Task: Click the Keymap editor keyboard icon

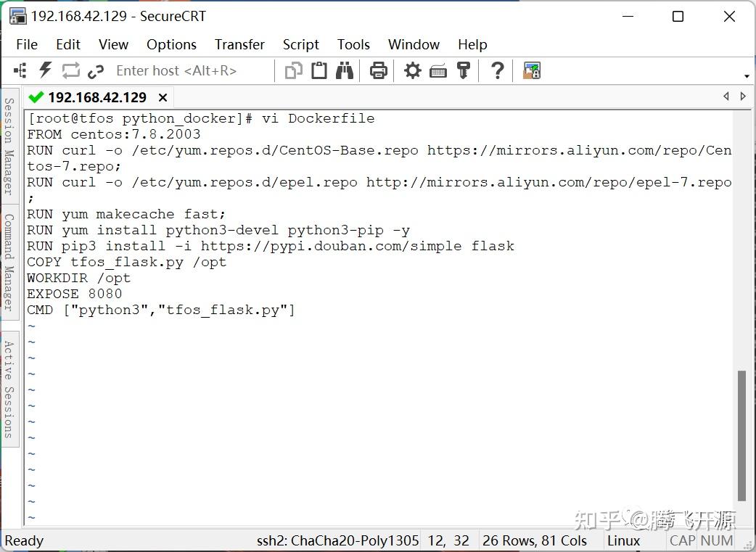Action: tap(438, 70)
